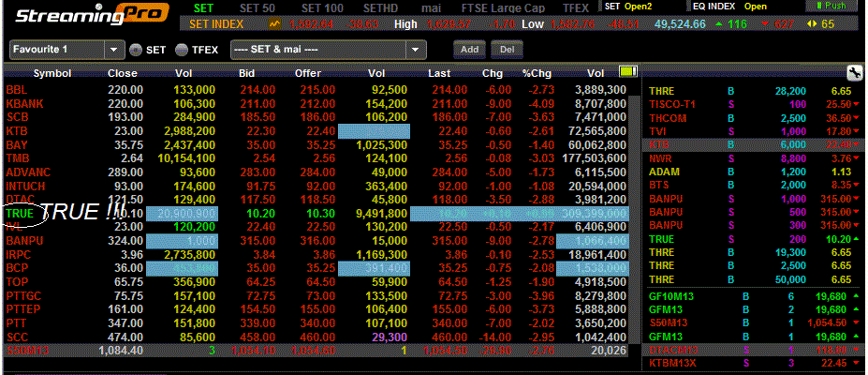Click the yellow-green column layout icon
This screenshot has height=375, width=868.
(x=628, y=71)
